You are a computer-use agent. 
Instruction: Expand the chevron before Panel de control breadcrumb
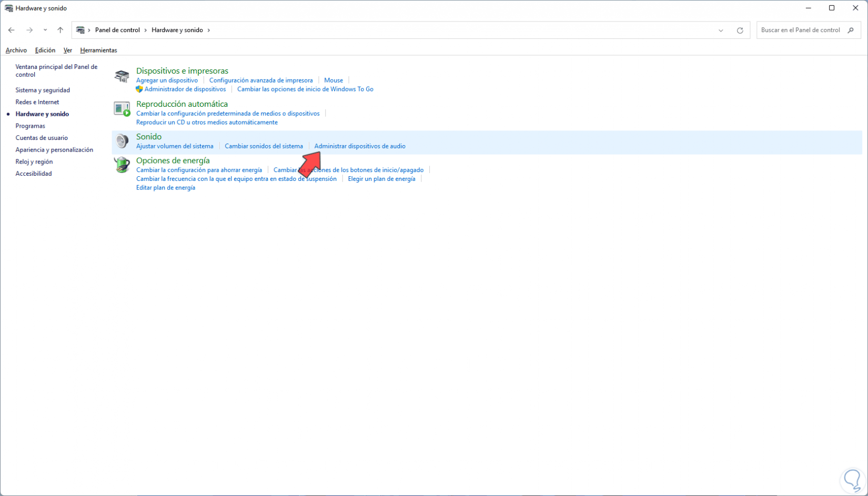[89, 30]
